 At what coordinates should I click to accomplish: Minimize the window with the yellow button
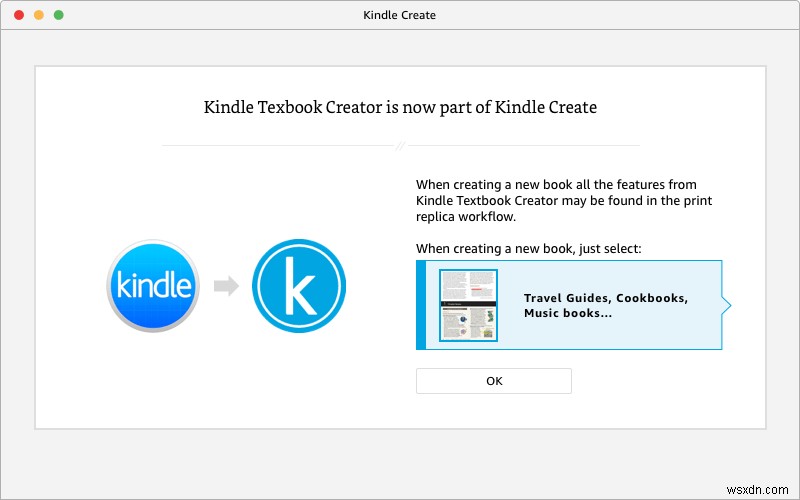[39, 15]
